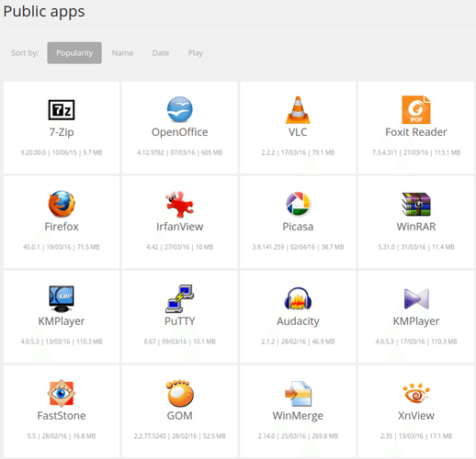
Task: Click the Picasa app title
Action: click(298, 227)
